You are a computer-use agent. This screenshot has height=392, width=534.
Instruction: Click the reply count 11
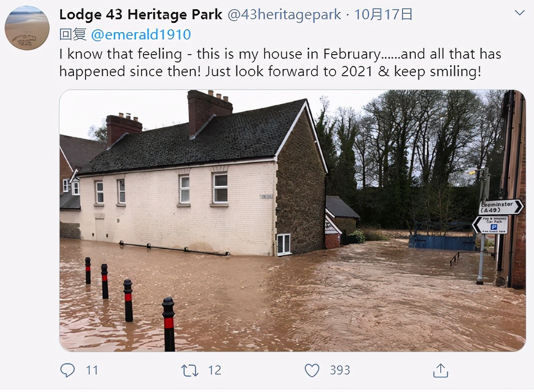tap(92, 370)
